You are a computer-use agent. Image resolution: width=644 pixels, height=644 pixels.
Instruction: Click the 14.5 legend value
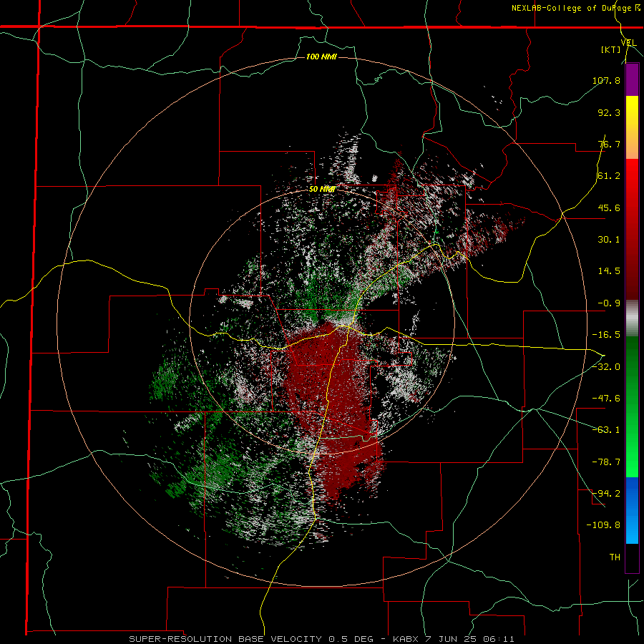point(609,271)
